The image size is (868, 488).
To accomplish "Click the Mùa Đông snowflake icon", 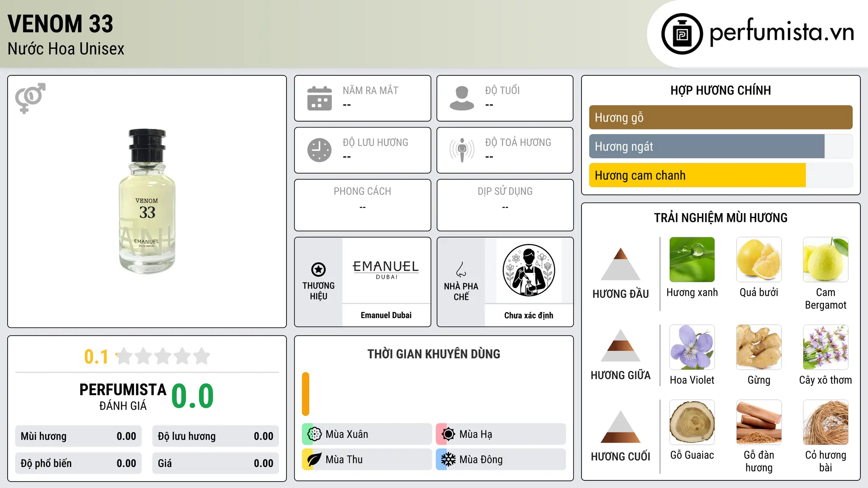I will click(x=448, y=460).
